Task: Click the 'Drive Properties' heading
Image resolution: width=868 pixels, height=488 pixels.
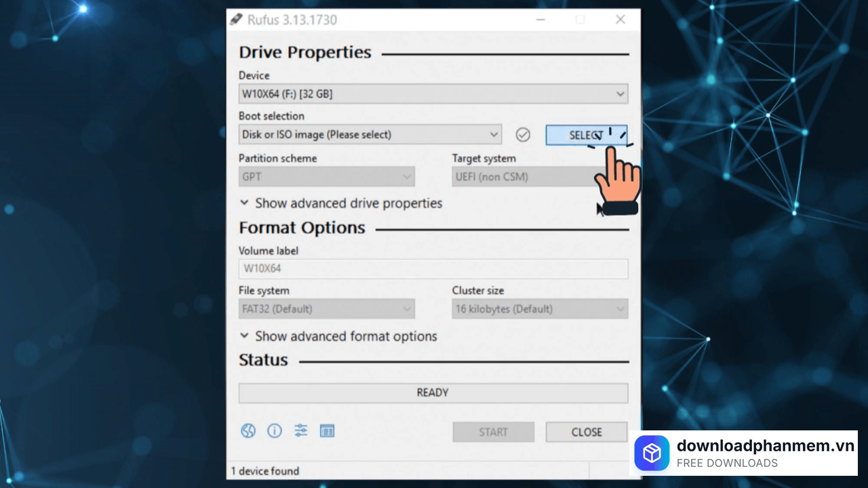Action: click(x=305, y=52)
